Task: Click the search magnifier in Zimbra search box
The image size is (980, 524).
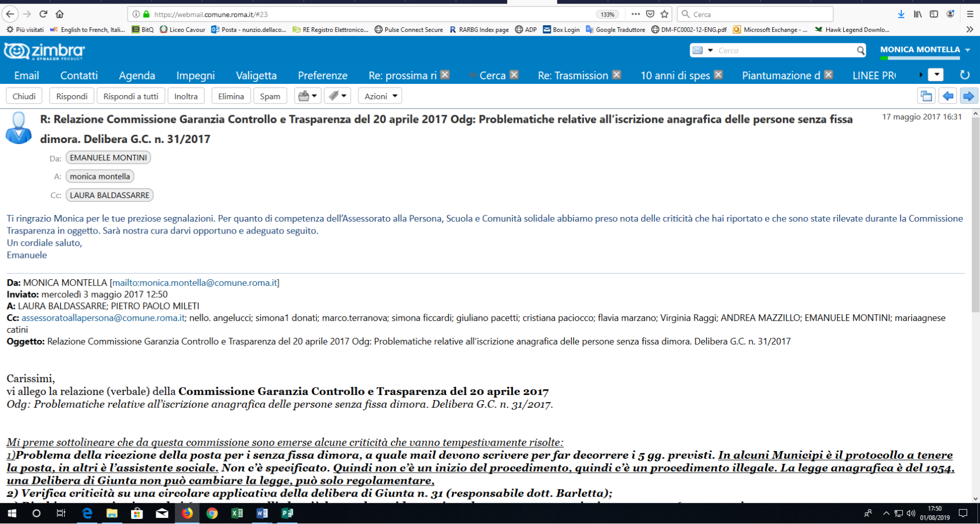Action: 860,50
